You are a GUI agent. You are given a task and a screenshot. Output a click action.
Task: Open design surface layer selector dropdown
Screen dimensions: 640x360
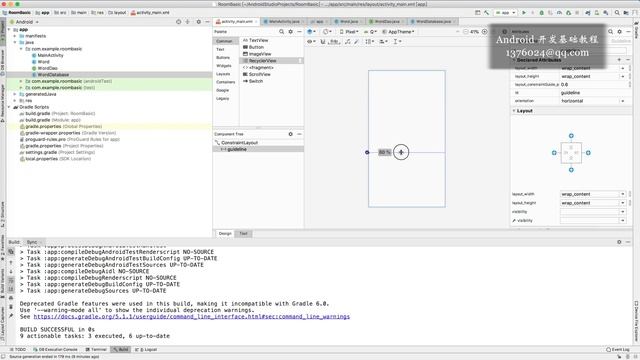tap(311, 31)
